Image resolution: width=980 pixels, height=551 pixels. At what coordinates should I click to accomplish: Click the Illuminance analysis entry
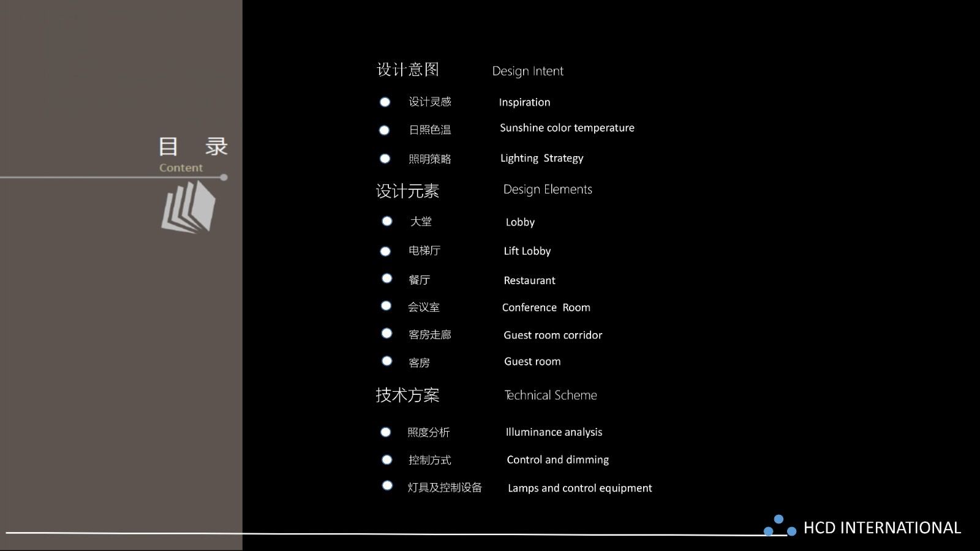tap(554, 432)
